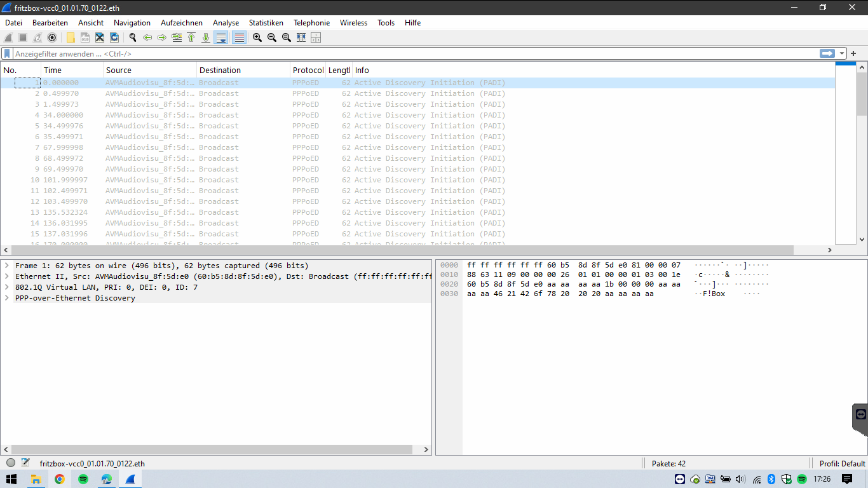Go back to the previous packet in history

tap(147, 37)
